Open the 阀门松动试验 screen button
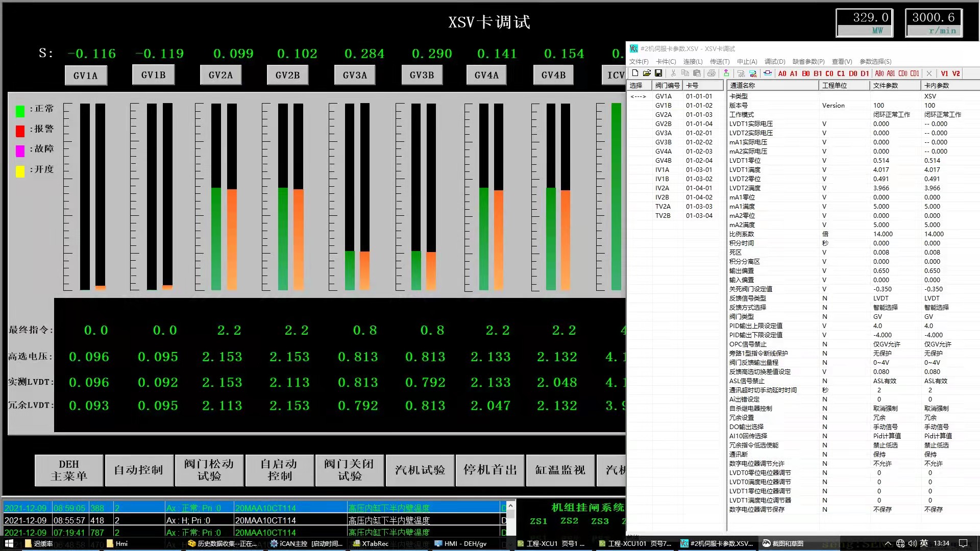This screenshot has height=551, width=980. coord(209,470)
